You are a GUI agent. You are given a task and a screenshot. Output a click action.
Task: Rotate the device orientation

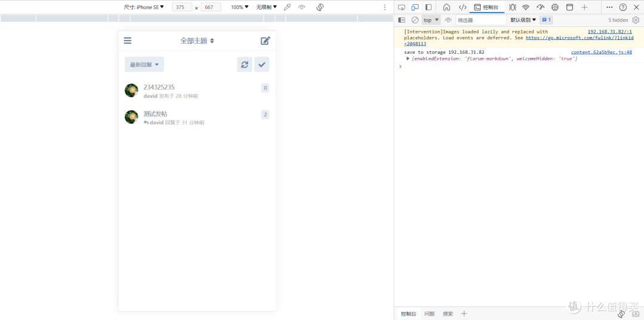[320, 7]
